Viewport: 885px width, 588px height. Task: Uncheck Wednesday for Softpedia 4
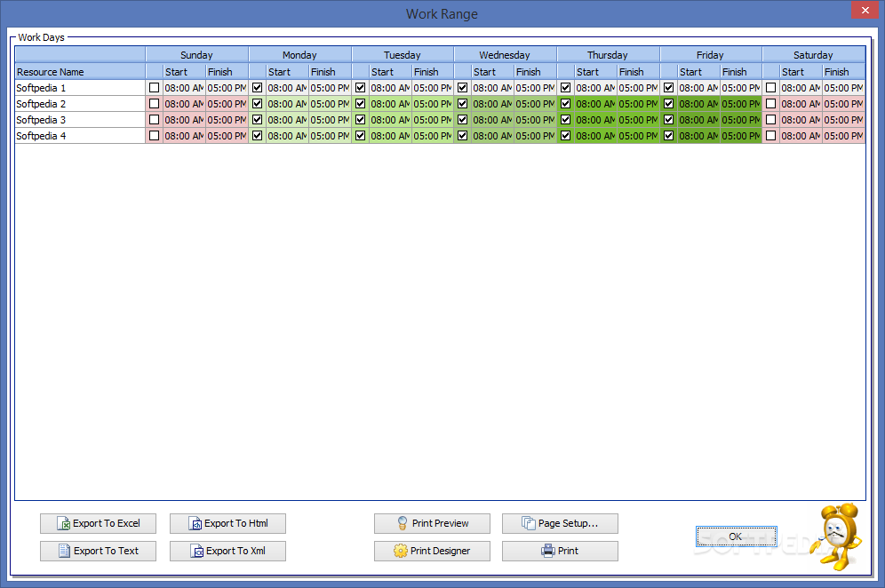click(x=463, y=136)
